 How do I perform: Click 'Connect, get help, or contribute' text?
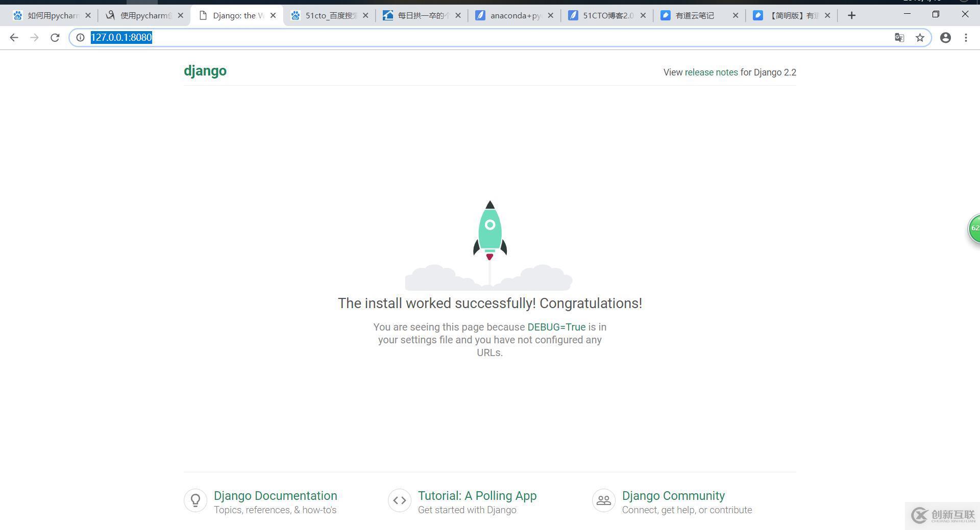pos(687,510)
